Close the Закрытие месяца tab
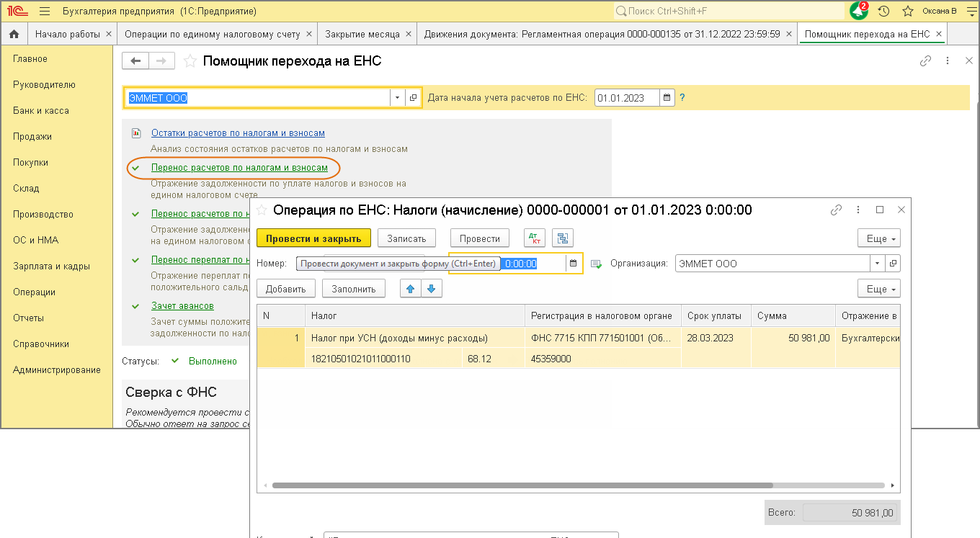This screenshot has height=538, width=980. click(x=409, y=34)
